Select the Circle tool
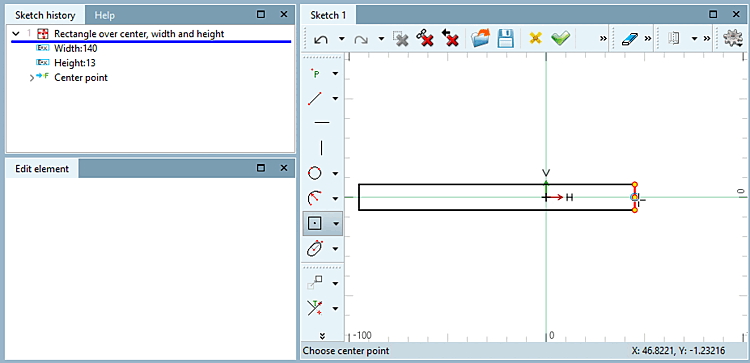 (315, 173)
